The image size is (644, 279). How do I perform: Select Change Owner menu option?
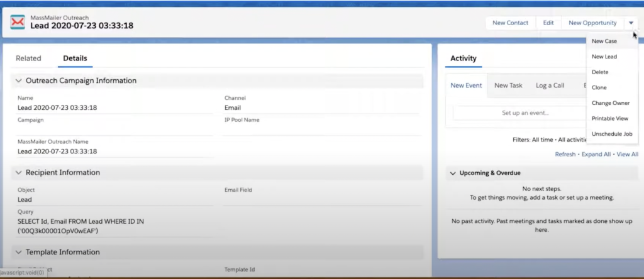610,103
